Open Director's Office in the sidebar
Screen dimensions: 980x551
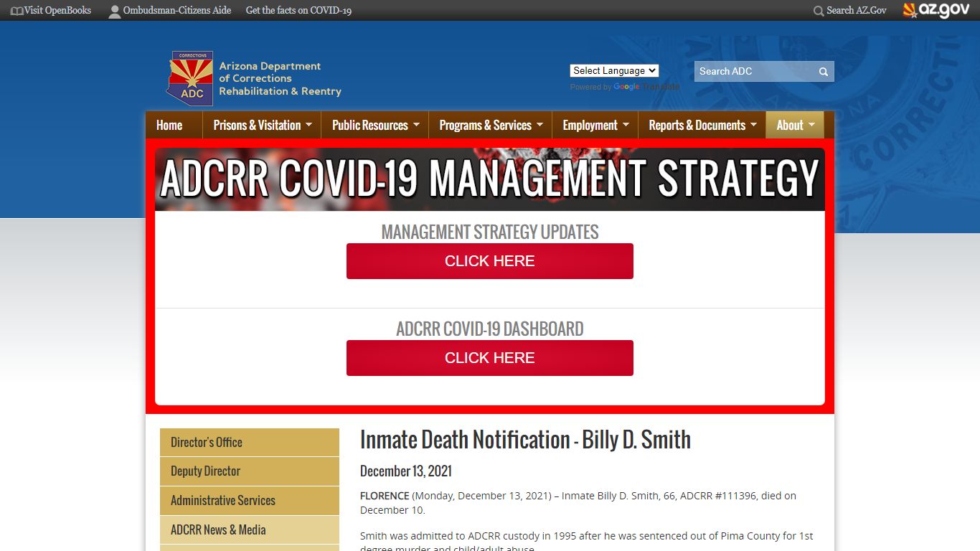pyautogui.click(x=250, y=443)
